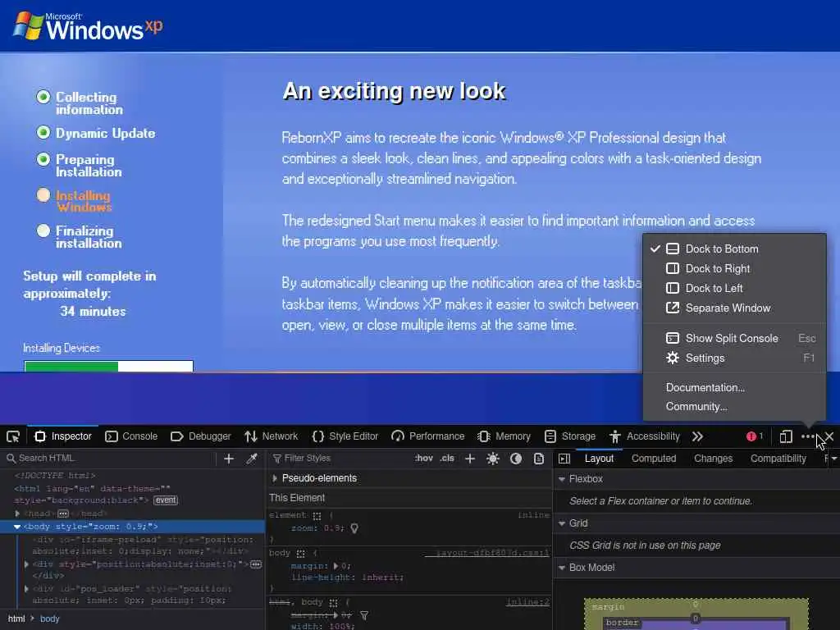Viewport: 840px width, 630px height.
Task: Select the page eyedropper color picker
Action: point(252,459)
